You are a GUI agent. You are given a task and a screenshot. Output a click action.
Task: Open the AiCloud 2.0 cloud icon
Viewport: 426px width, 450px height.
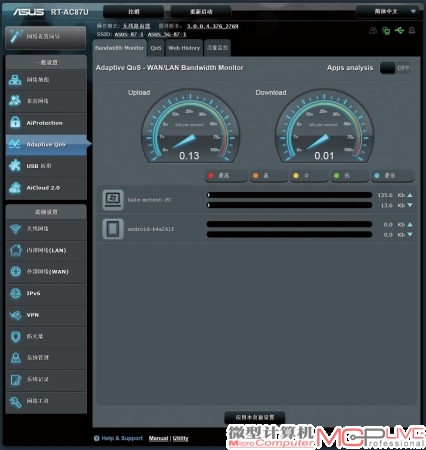pyautogui.click(x=15, y=187)
